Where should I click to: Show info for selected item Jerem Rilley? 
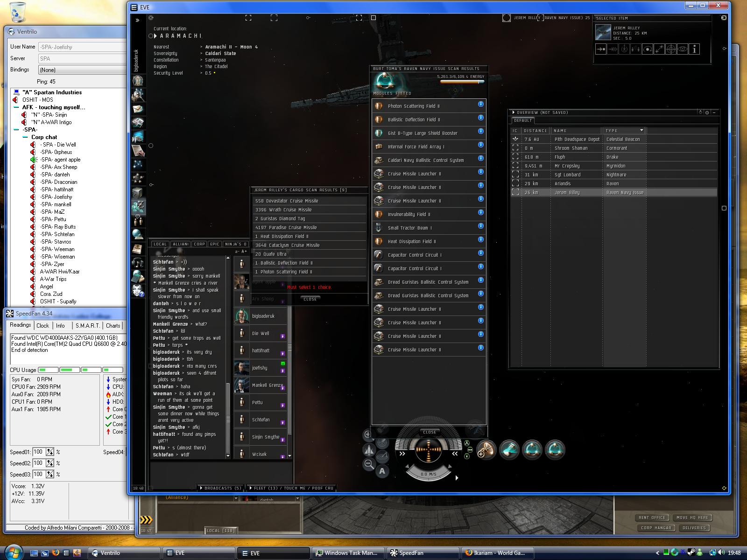tap(694, 49)
